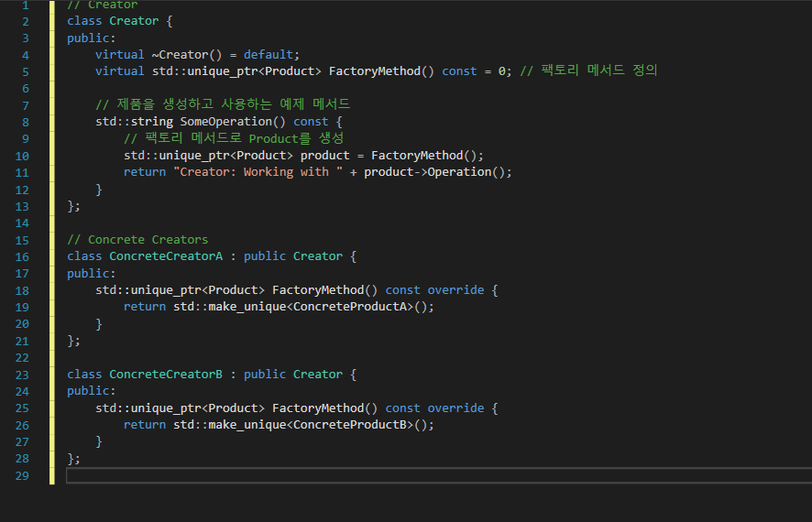
Task: Click 'product->Operation();' on line 11
Action: [x=437, y=172]
